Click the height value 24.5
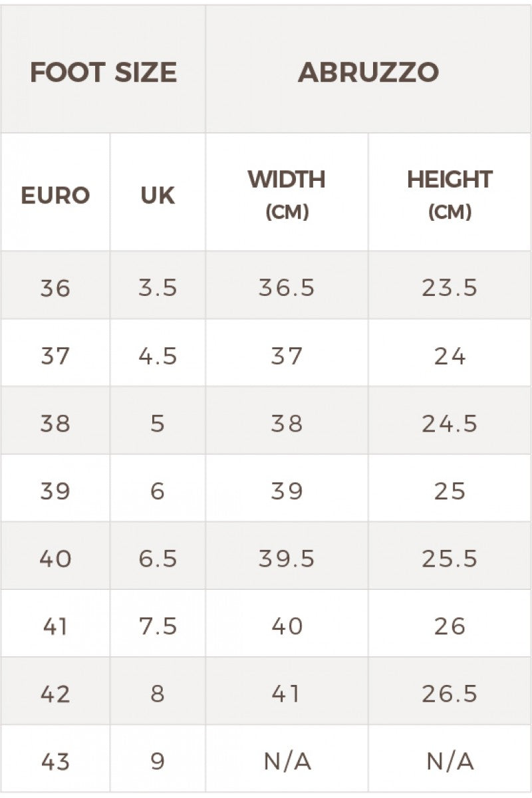The image size is (532, 798). 450,424
